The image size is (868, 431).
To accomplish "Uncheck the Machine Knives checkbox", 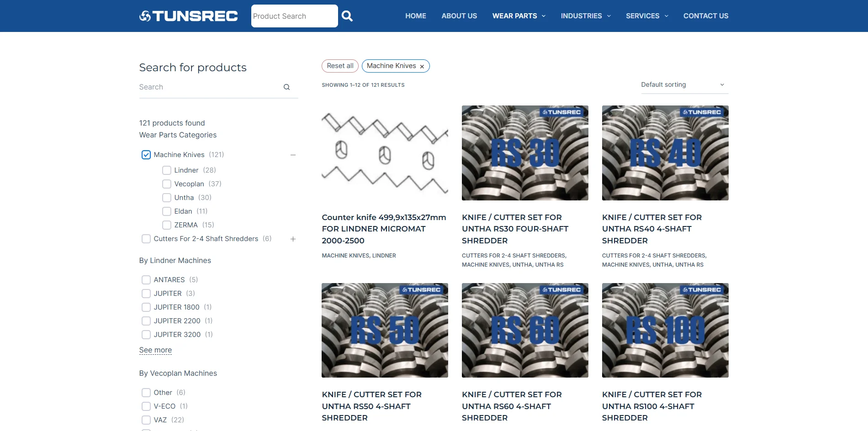I will coord(146,155).
